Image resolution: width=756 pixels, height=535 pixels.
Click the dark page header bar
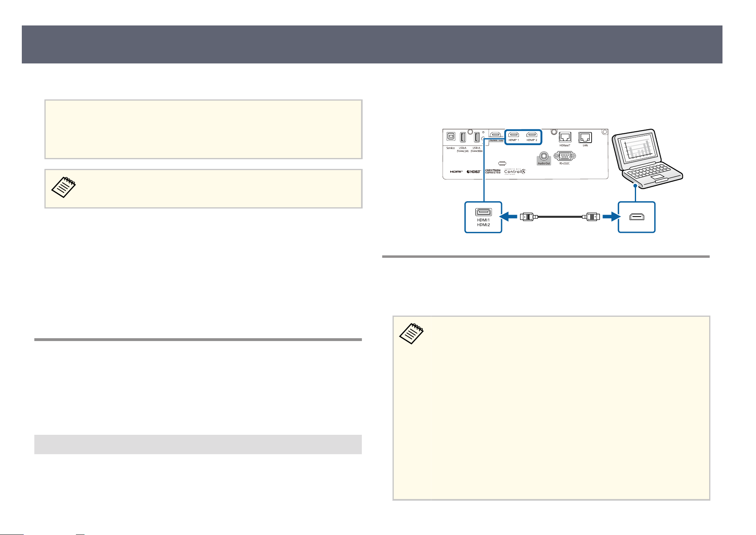(372, 44)
